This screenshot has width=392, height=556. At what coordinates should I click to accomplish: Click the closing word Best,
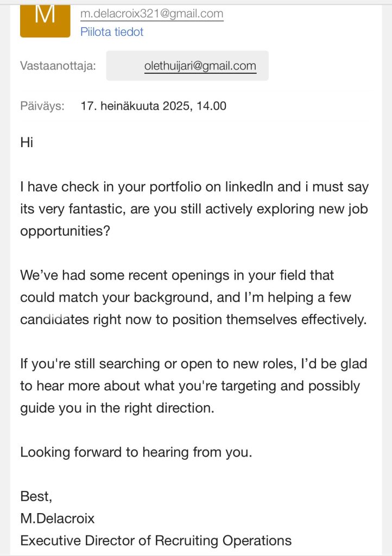[x=36, y=496]
